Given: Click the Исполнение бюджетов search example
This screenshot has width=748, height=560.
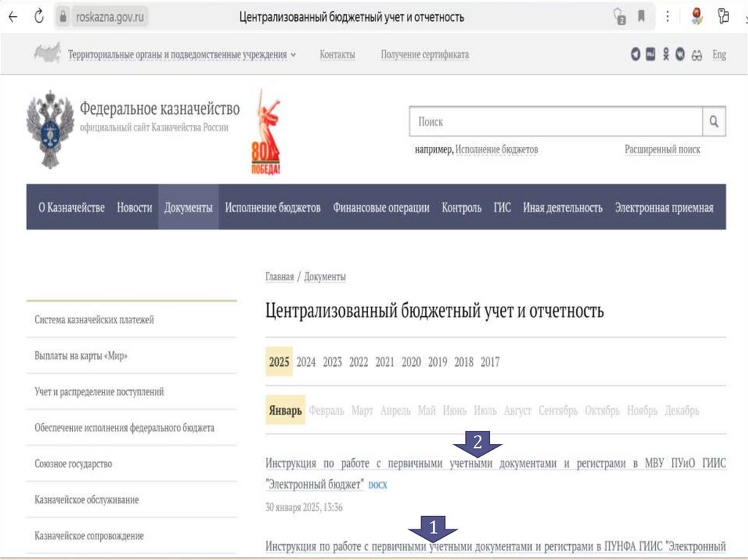Looking at the screenshot, I should tap(497, 149).
